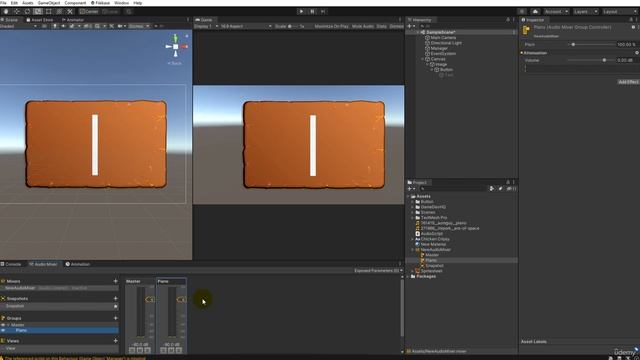Toggle Maximize On Play

[331, 26]
